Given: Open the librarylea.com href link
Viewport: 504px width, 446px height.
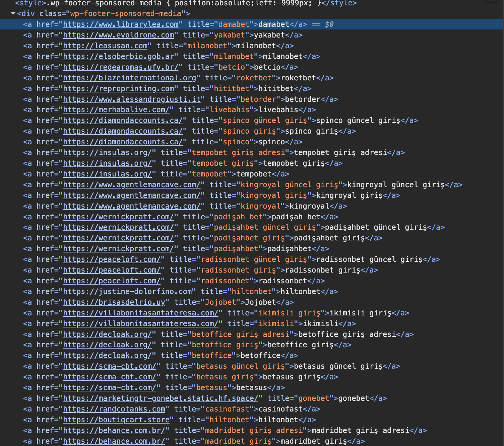Looking at the screenshot, I should pyautogui.click(x=121, y=24).
